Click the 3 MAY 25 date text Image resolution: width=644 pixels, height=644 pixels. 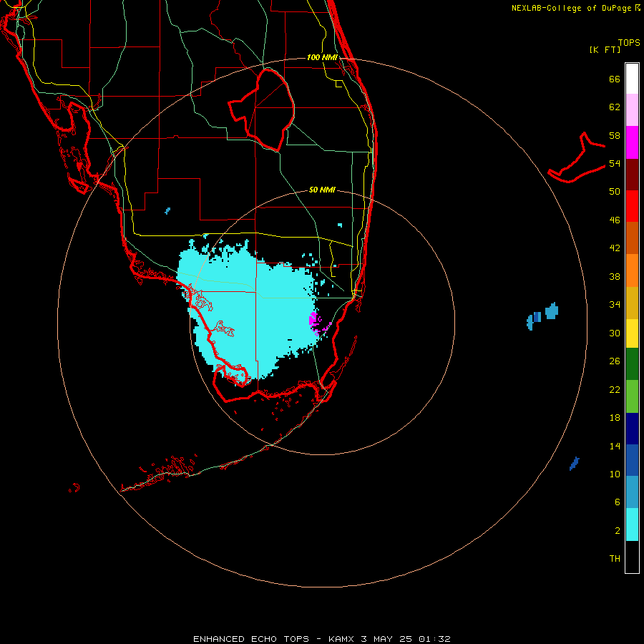(x=386, y=639)
